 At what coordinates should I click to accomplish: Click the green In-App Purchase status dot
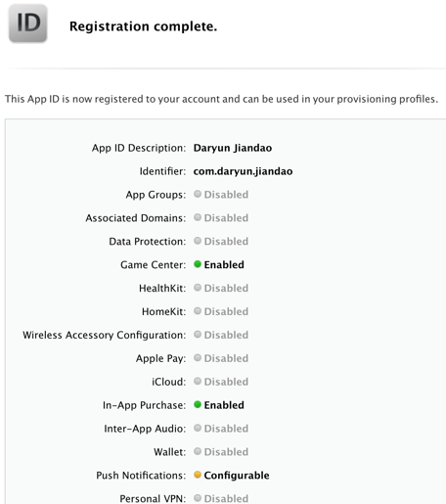tap(198, 404)
